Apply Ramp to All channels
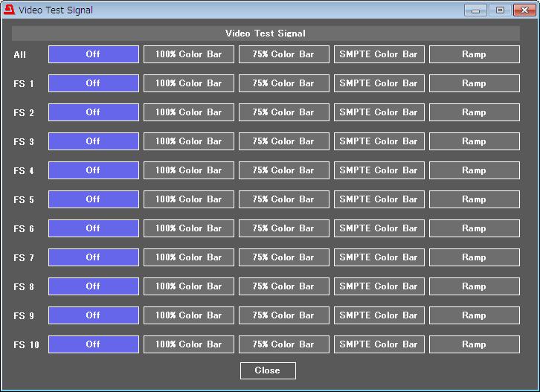 [x=474, y=54]
